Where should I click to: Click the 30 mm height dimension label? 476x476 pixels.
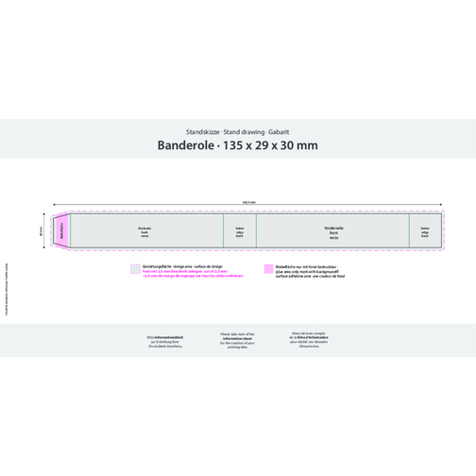(41, 232)
